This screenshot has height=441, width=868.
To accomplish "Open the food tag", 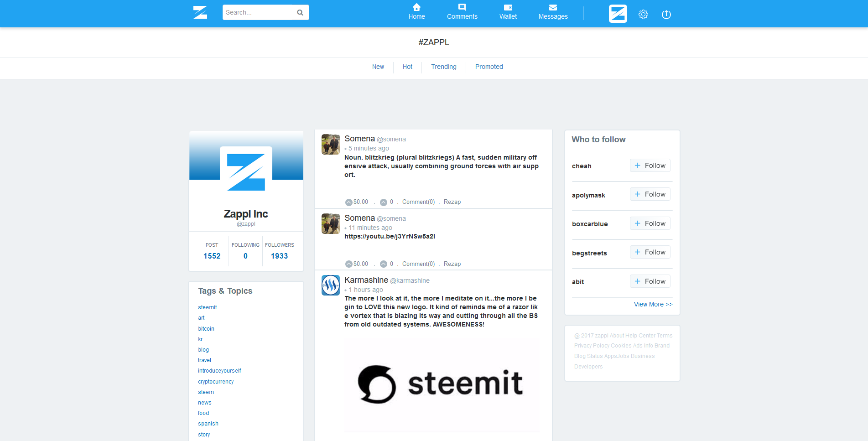I will point(203,413).
